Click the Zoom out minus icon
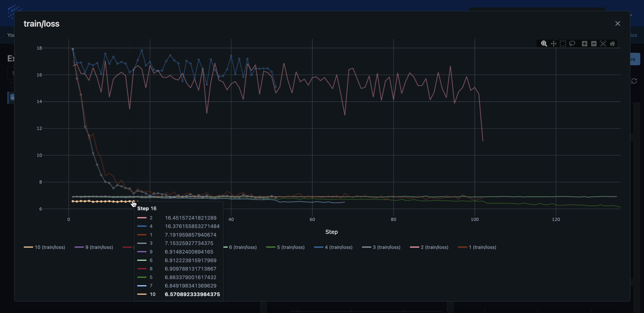 pyautogui.click(x=594, y=44)
